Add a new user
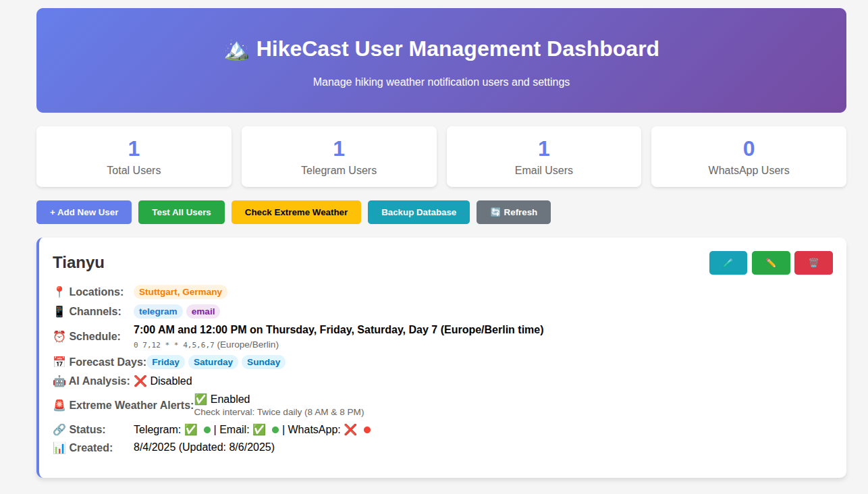 coord(84,212)
